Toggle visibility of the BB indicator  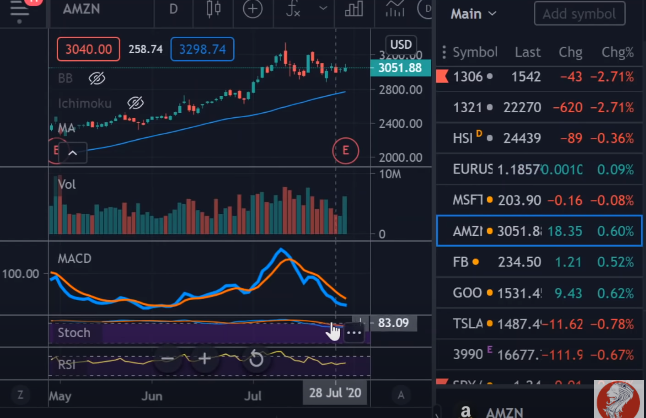pos(97,78)
